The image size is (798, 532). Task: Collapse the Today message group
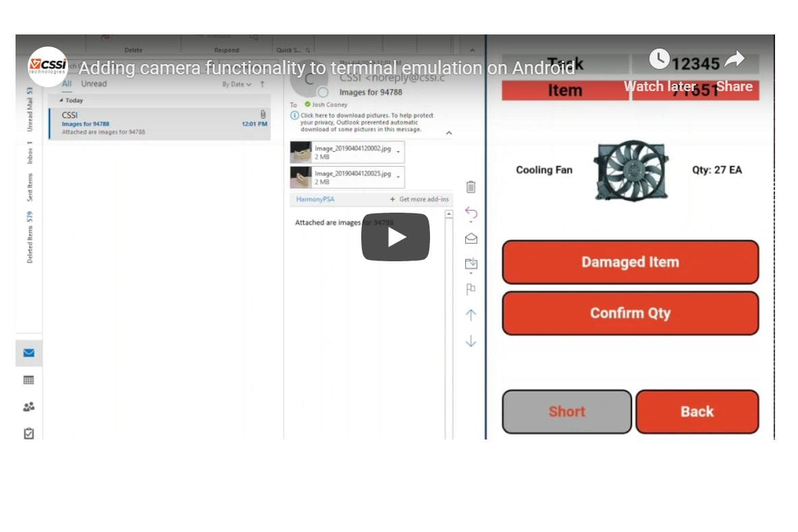click(x=61, y=101)
